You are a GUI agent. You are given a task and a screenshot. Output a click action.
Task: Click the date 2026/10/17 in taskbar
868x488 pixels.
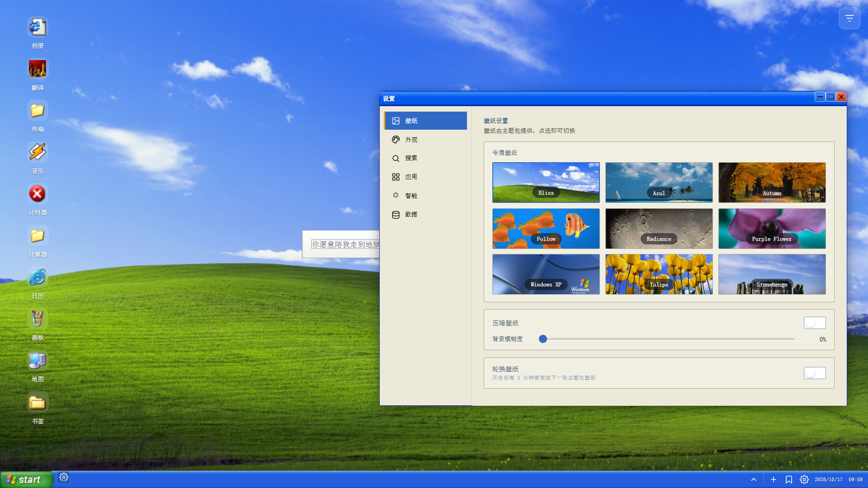tap(829, 480)
